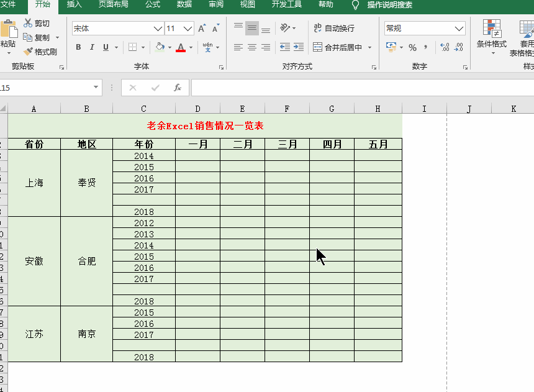Viewport: 534px width, 392px height.
Task: Open borders dropdown arrow
Action: pyautogui.click(x=143, y=47)
